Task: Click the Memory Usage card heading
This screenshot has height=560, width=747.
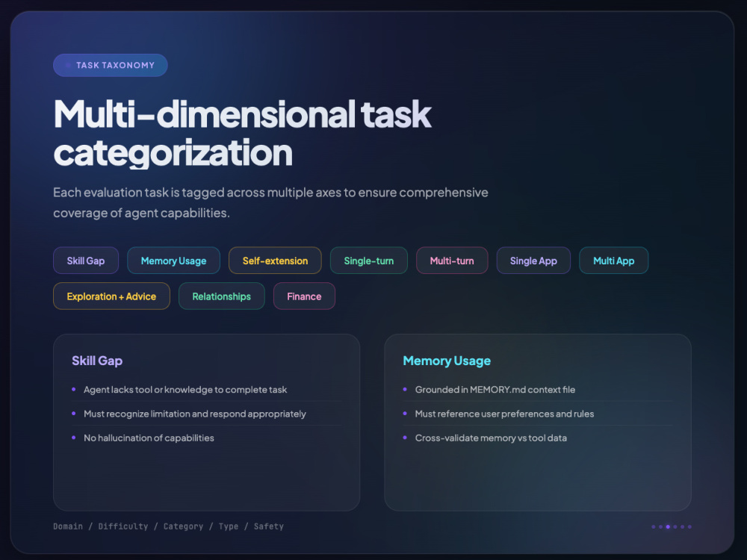Action: (x=447, y=361)
